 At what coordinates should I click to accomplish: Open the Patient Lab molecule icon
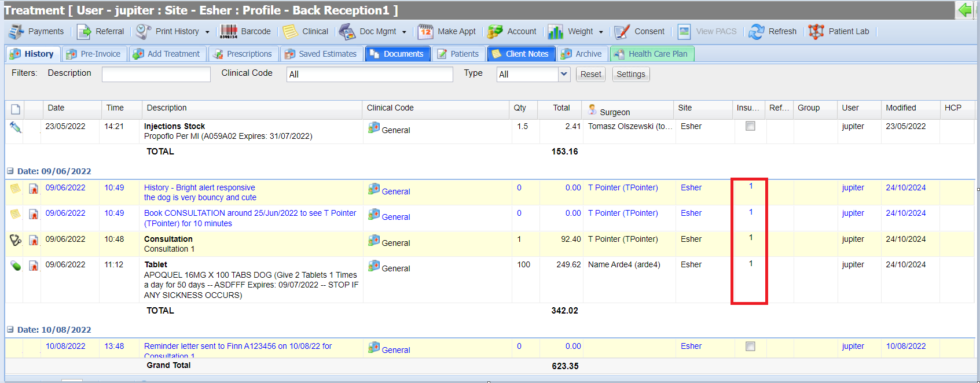pos(816,31)
